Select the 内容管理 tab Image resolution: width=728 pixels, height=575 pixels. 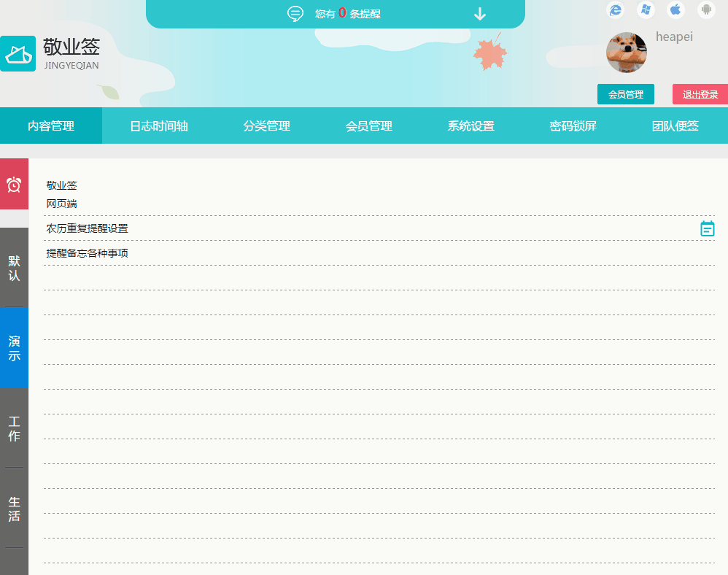(x=51, y=126)
